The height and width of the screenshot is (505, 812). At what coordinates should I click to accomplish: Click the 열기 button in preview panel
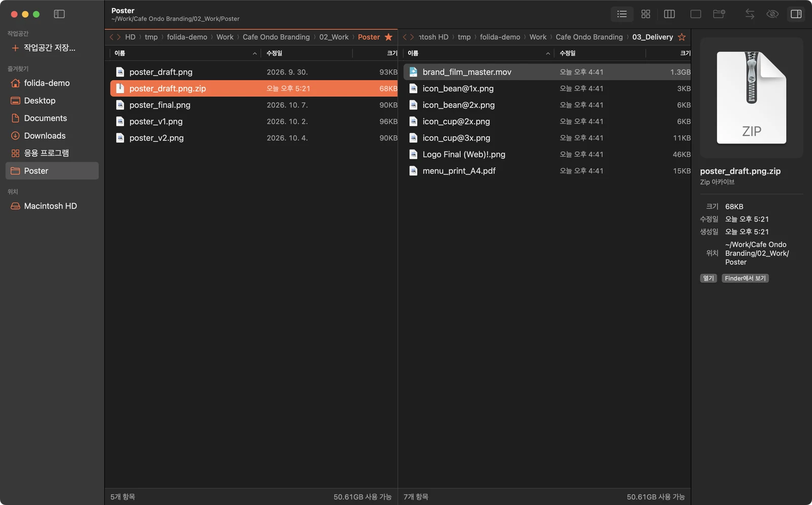708,278
